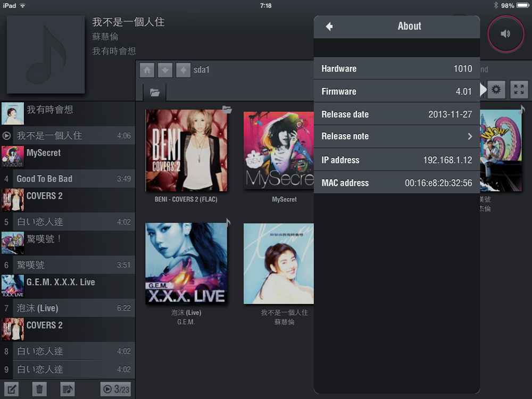This screenshot has height=399, width=532.
Task: Tap the 3/23 track position button
Action: 115,389
